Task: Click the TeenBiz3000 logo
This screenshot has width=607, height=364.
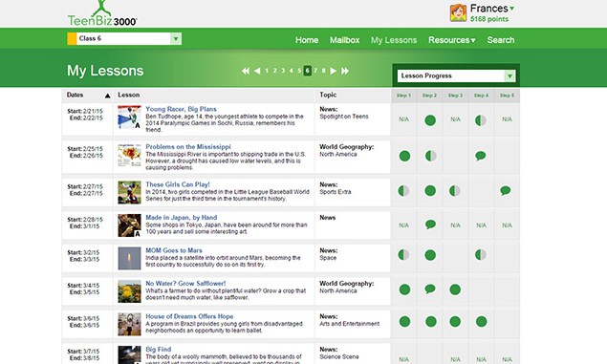Action: (x=102, y=13)
